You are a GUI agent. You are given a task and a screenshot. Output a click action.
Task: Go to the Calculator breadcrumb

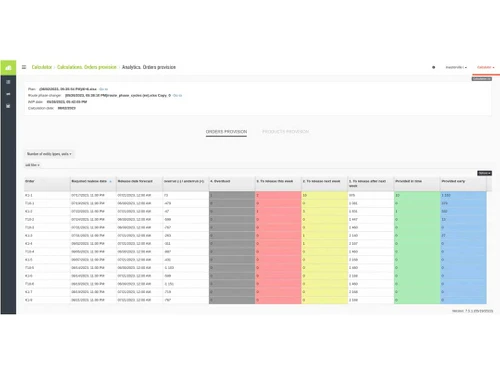pos(42,67)
